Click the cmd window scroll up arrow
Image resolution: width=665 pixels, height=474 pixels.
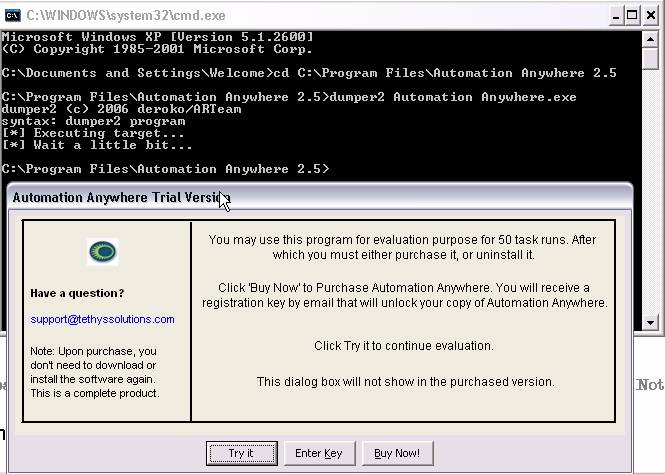650,39
